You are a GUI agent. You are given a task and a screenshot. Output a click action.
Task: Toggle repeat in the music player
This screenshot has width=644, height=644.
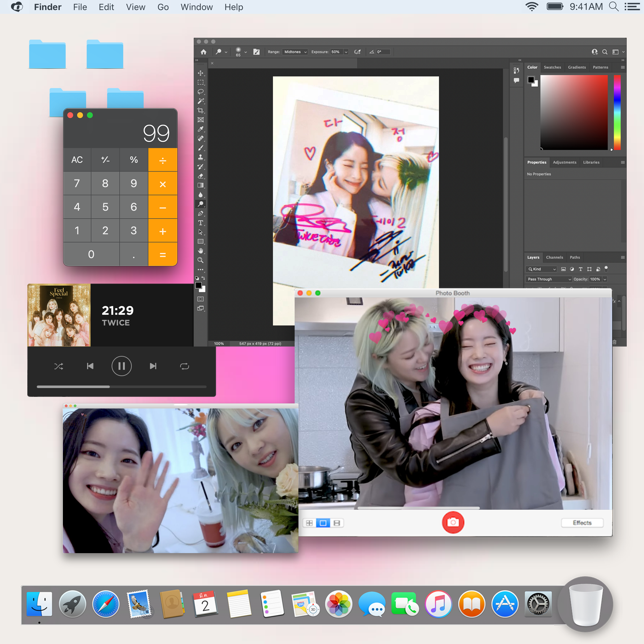pyautogui.click(x=184, y=366)
